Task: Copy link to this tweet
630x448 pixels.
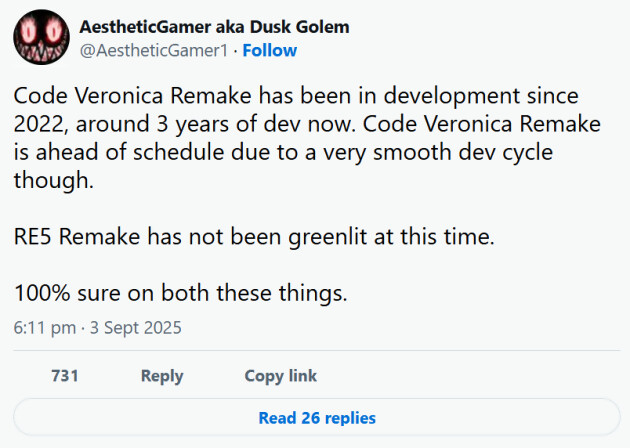Action: [x=280, y=376]
